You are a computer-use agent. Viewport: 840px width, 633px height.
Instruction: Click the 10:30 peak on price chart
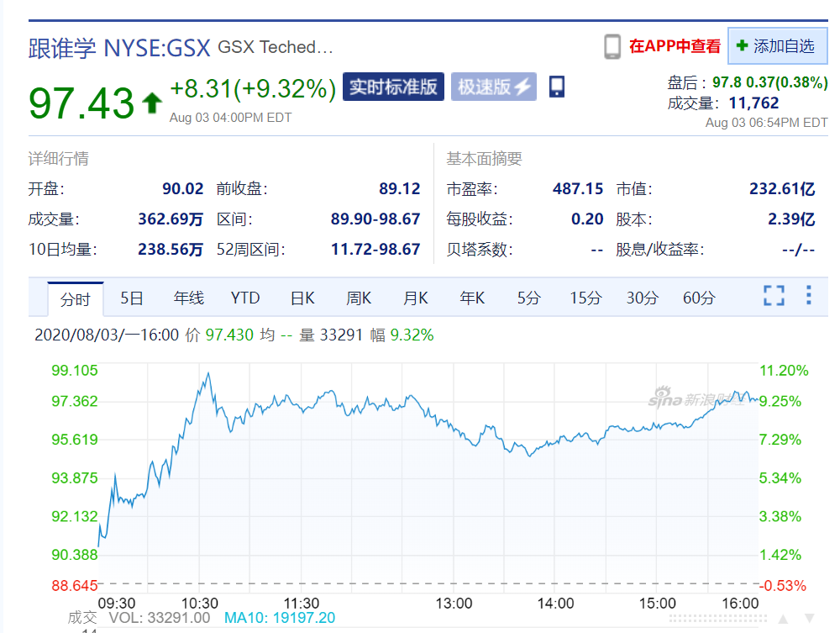(x=207, y=374)
